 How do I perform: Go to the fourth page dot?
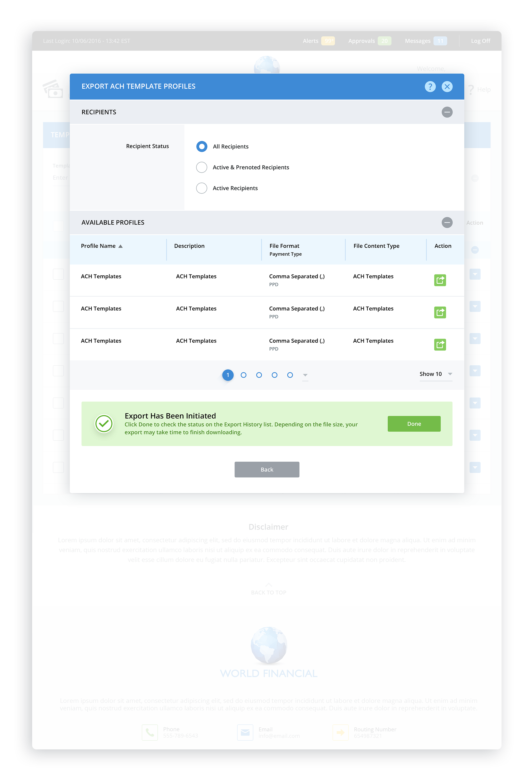pyautogui.click(x=274, y=375)
